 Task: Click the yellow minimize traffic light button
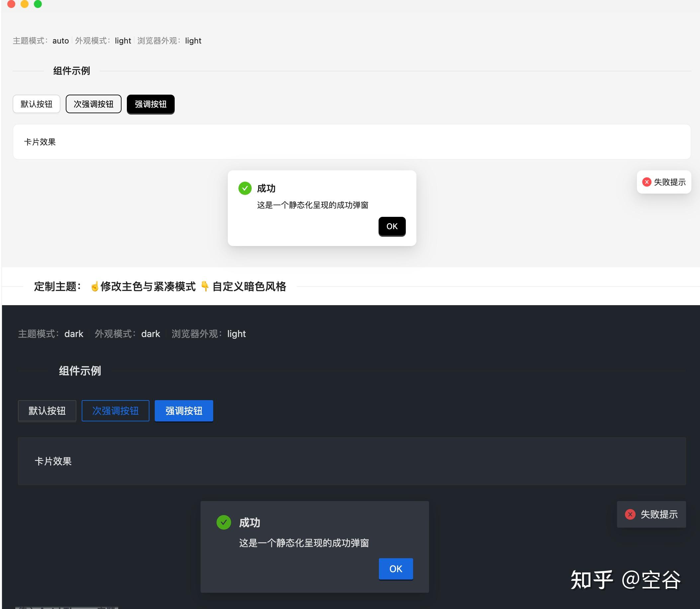pos(25,4)
